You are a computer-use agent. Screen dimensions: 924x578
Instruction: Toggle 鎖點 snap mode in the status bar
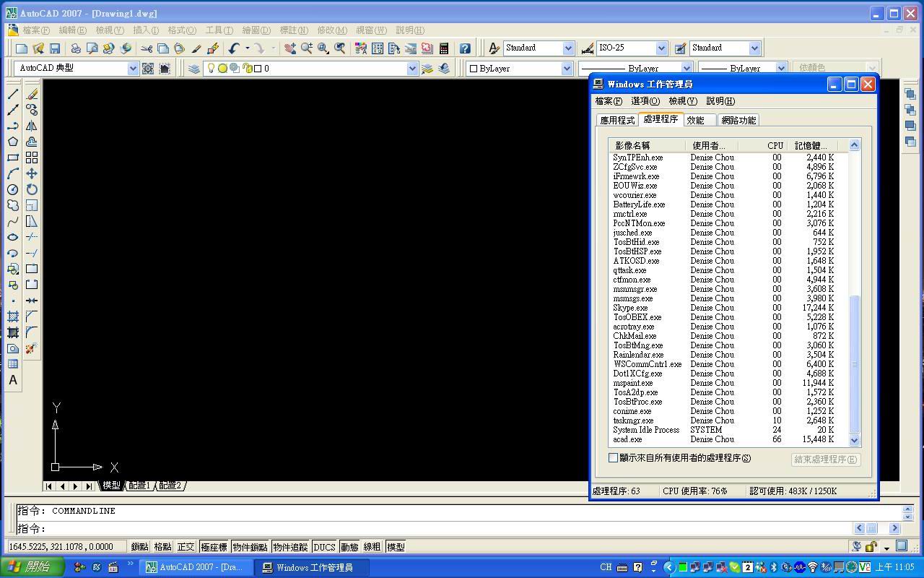139,547
